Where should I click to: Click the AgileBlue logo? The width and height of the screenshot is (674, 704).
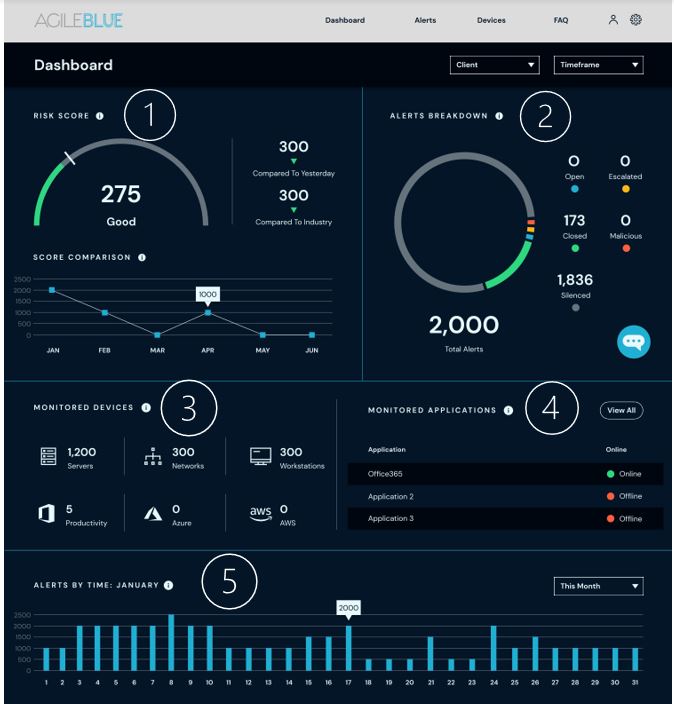pyautogui.click(x=79, y=20)
